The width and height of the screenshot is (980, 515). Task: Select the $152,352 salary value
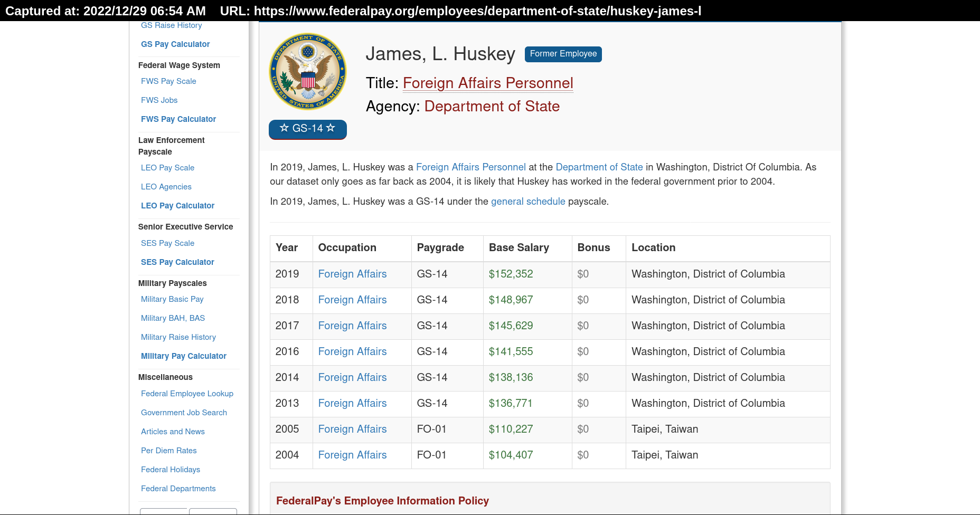click(511, 274)
